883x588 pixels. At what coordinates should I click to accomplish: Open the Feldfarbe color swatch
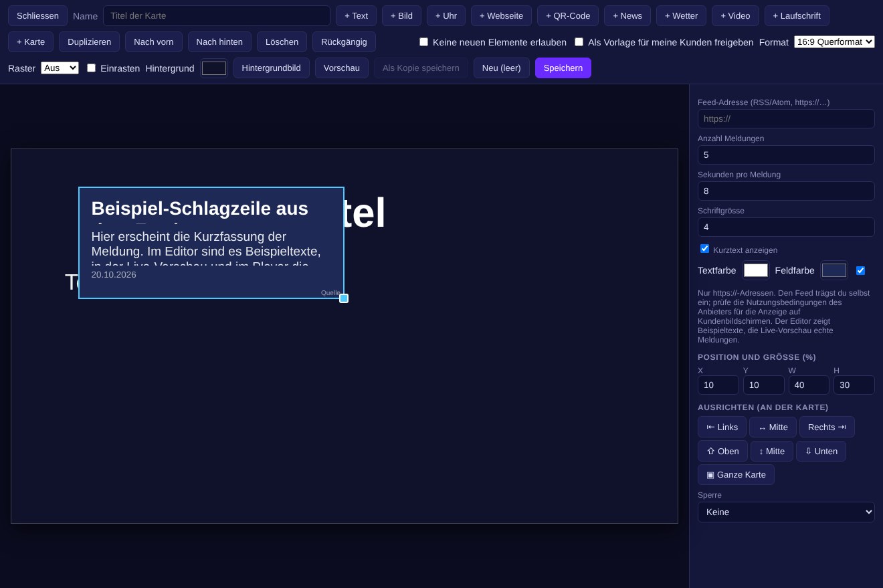834,270
